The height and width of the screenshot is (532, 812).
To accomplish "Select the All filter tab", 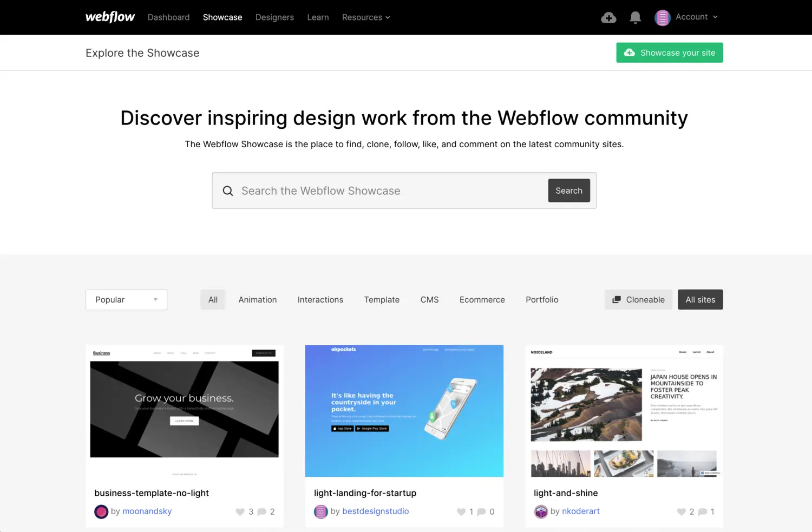I will pyautogui.click(x=213, y=300).
